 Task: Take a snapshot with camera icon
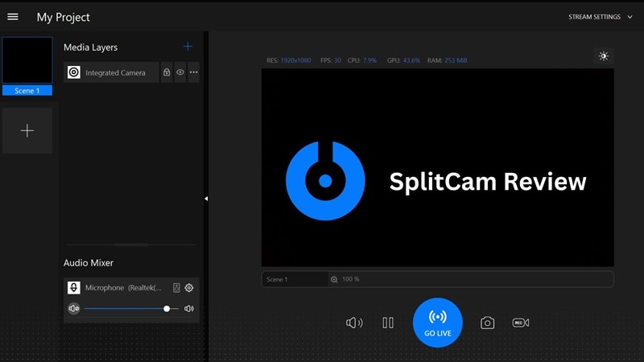pyautogui.click(x=487, y=323)
